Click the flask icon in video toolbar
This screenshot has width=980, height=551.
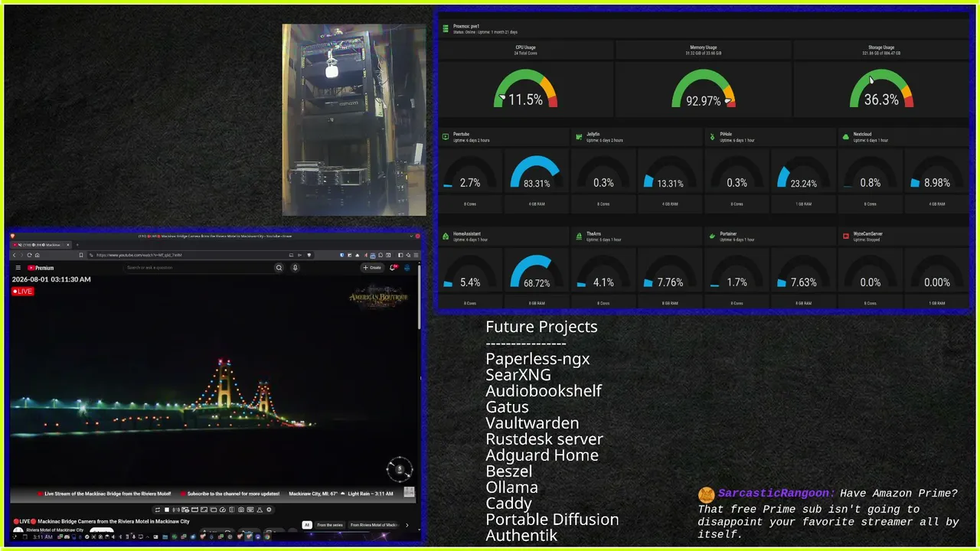tap(260, 510)
